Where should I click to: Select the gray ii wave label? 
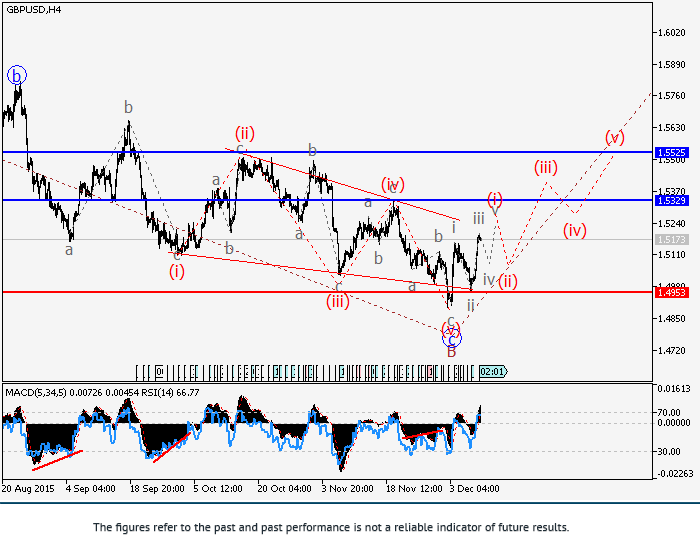(x=471, y=305)
